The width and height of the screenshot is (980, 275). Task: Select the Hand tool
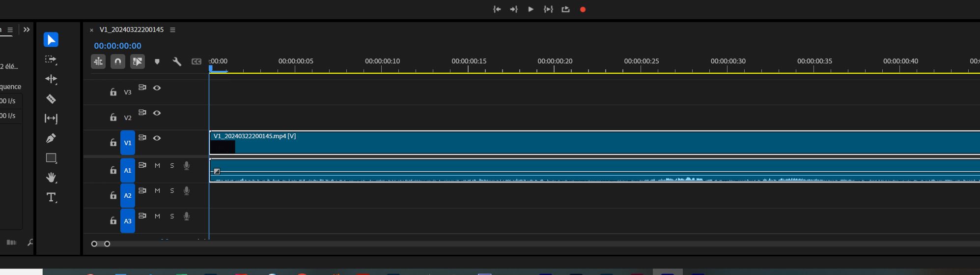click(51, 178)
